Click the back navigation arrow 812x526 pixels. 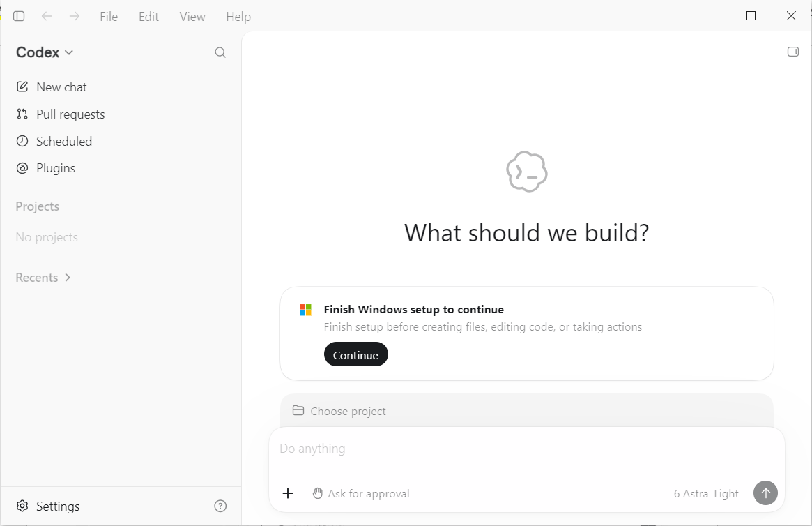(x=47, y=16)
